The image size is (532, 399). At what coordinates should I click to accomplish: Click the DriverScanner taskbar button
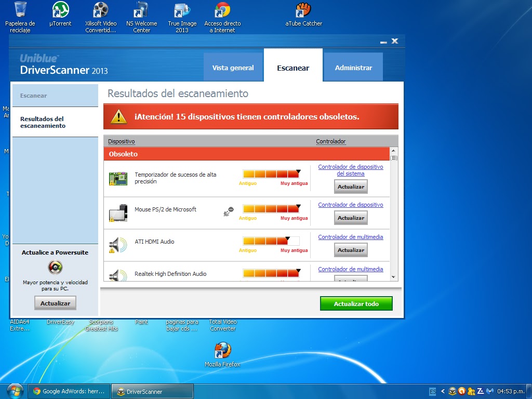pos(152,391)
